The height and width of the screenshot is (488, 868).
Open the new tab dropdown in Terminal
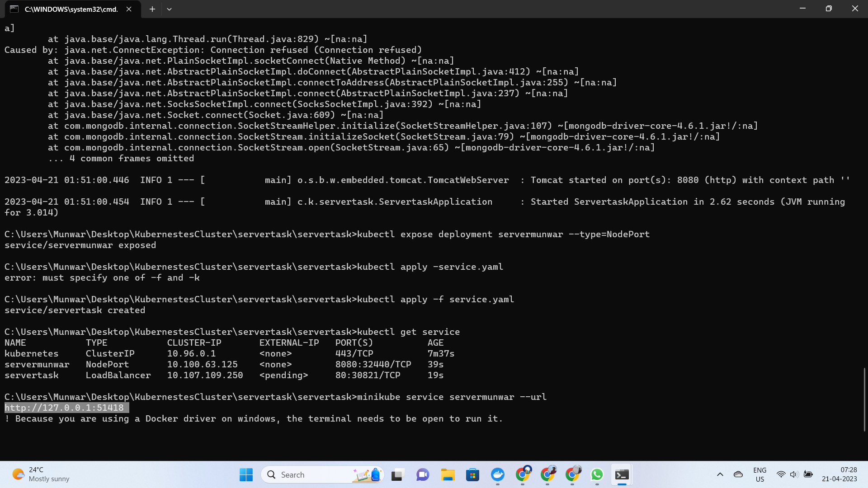pyautogui.click(x=169, y=9)
